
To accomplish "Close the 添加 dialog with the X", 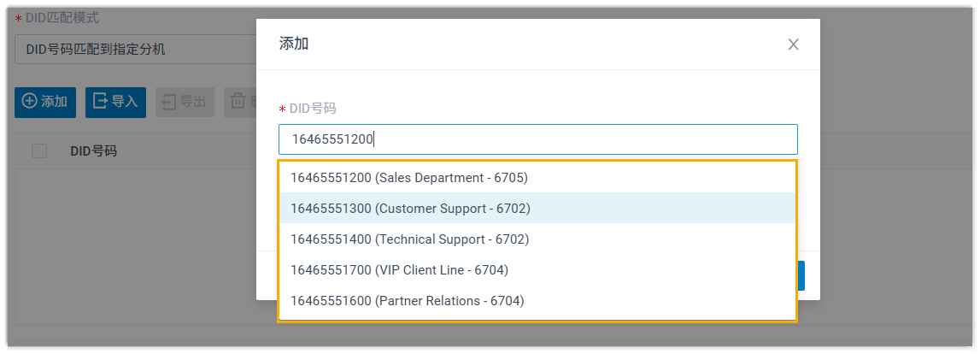I will 793,44.
